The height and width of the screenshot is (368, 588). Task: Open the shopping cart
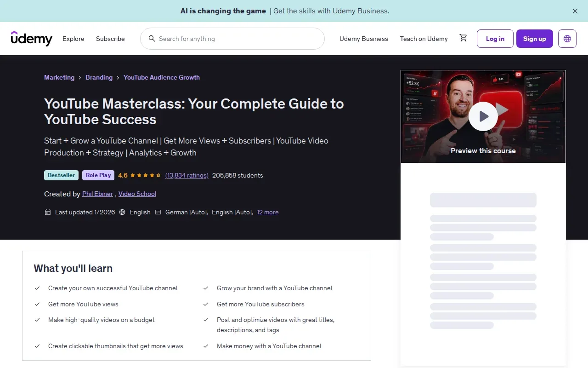coord(463,38)
